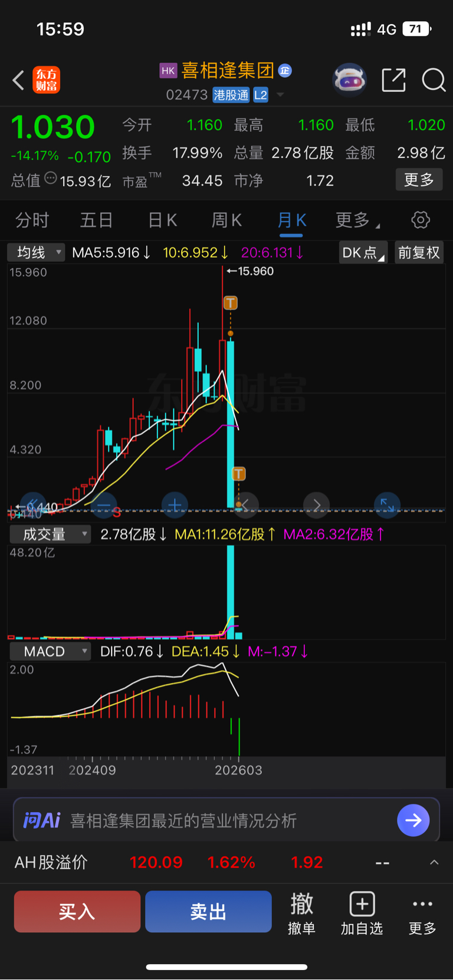The image size is (453, 980).
Task: Tap the 港股通 tag
Action: (231, 95)
